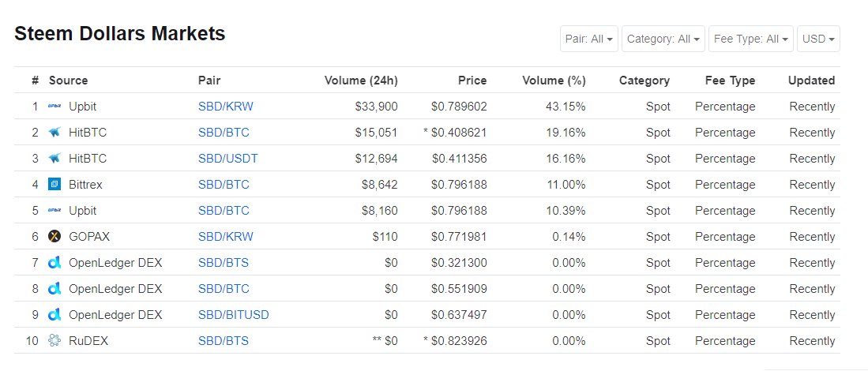Sort by the Updated column header
Viewport: 868px width, 371px height.
(x=812, y=81)
